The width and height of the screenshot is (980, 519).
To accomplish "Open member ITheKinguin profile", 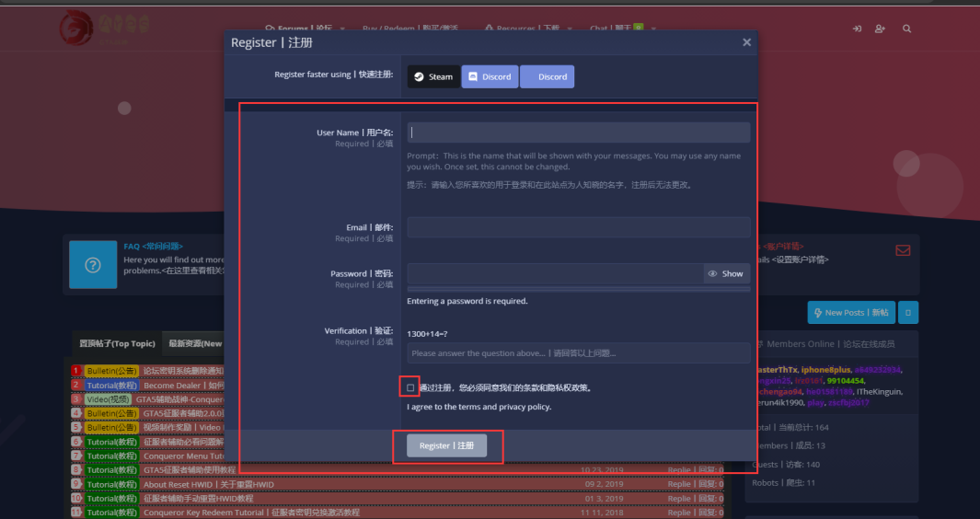I will coord(880,391).
